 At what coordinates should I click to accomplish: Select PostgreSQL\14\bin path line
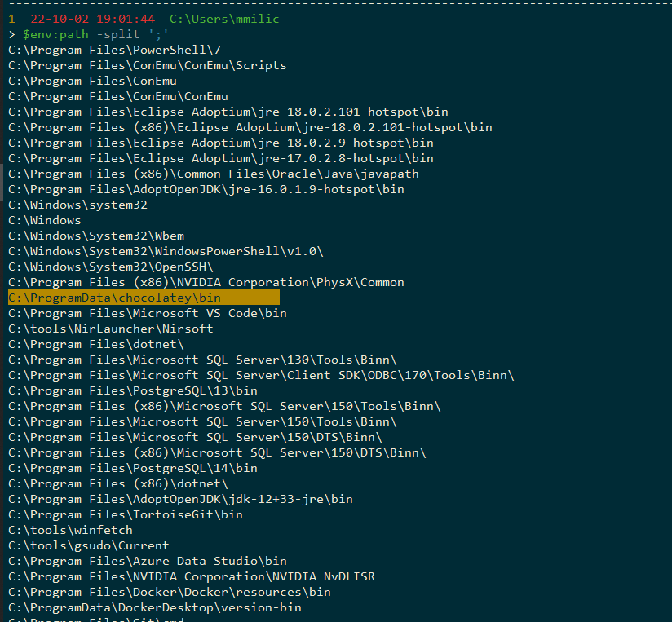coord(133,468)
